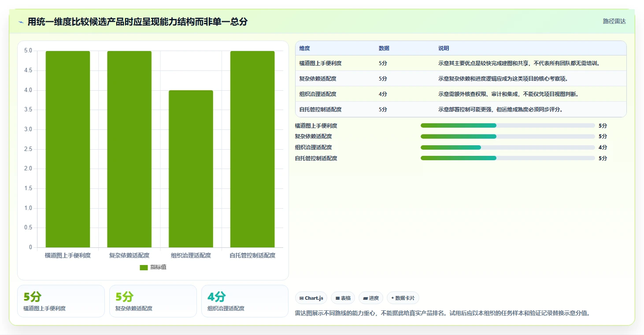
Task: Click the green bar for 横道图上手便利度
Action: pos(68,149)
